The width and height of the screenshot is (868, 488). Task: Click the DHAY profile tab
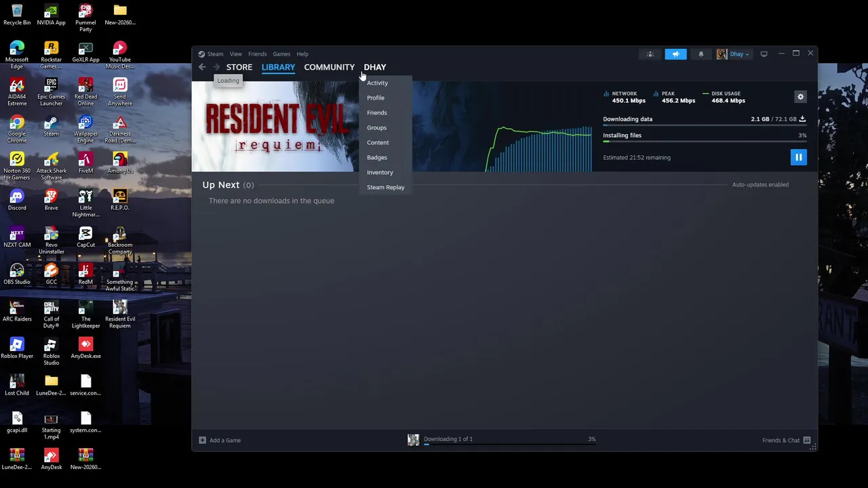click(375, 67)
